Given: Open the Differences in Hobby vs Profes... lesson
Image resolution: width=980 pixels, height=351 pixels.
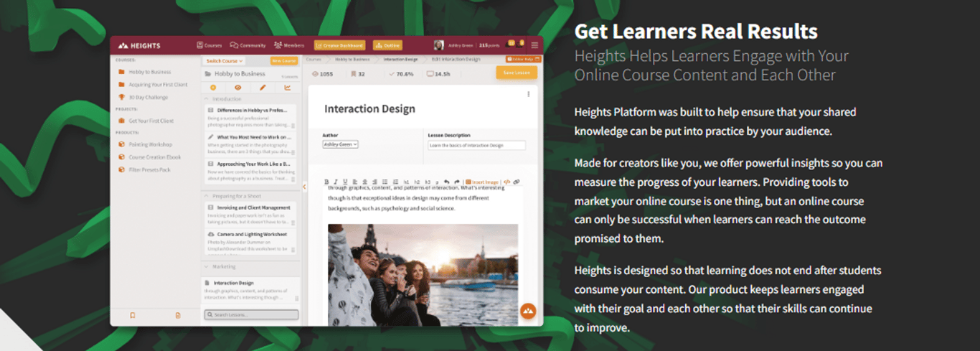Looking at the screenshot, I should [250, 118].
